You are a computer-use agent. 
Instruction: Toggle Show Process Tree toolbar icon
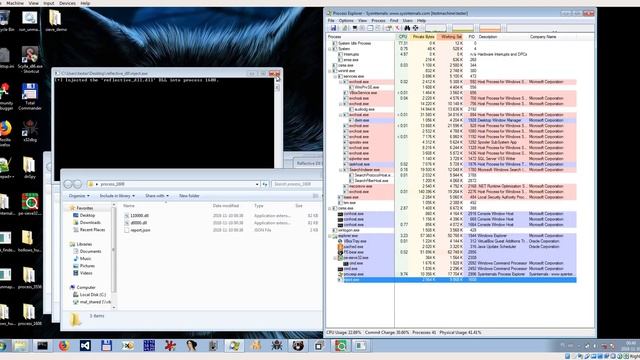362,28
